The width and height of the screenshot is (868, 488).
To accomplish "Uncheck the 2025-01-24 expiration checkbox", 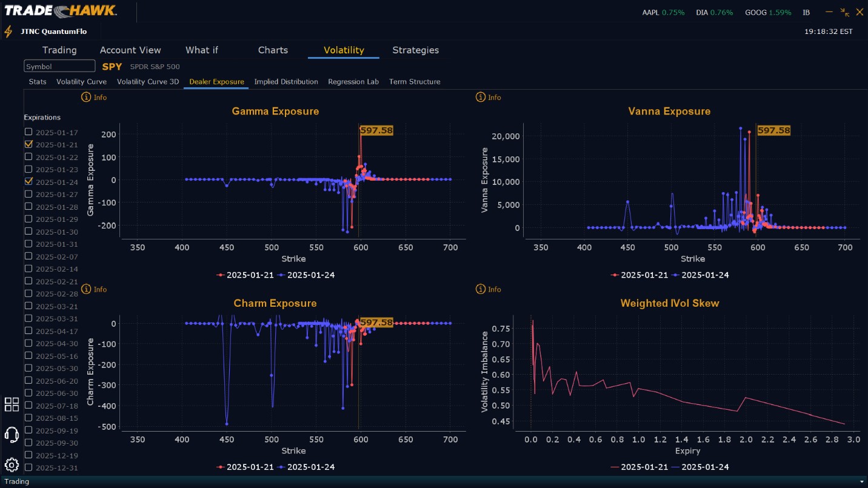I will 28,181.
